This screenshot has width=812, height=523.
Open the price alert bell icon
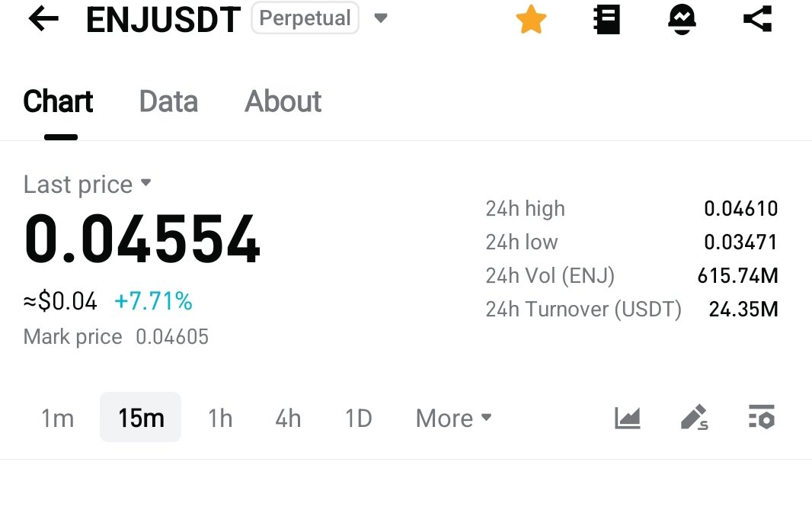coord(682,20)
